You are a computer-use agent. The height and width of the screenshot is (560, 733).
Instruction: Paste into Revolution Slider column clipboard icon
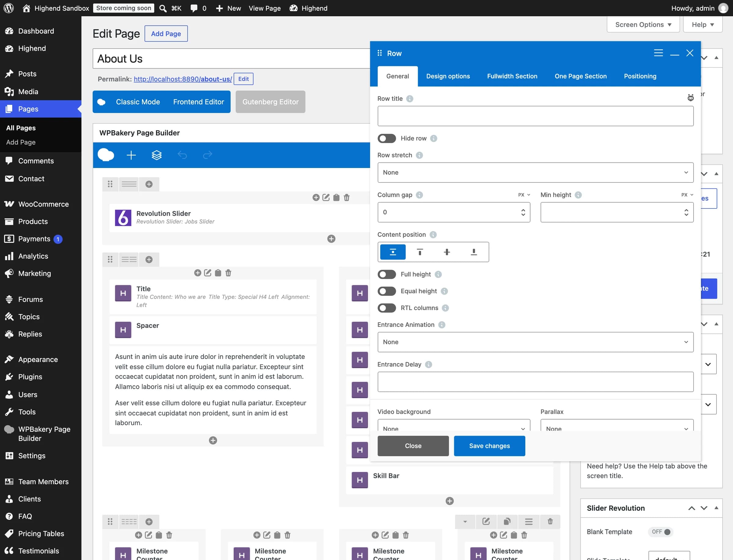pyautogui.click(x=337, y=198)
